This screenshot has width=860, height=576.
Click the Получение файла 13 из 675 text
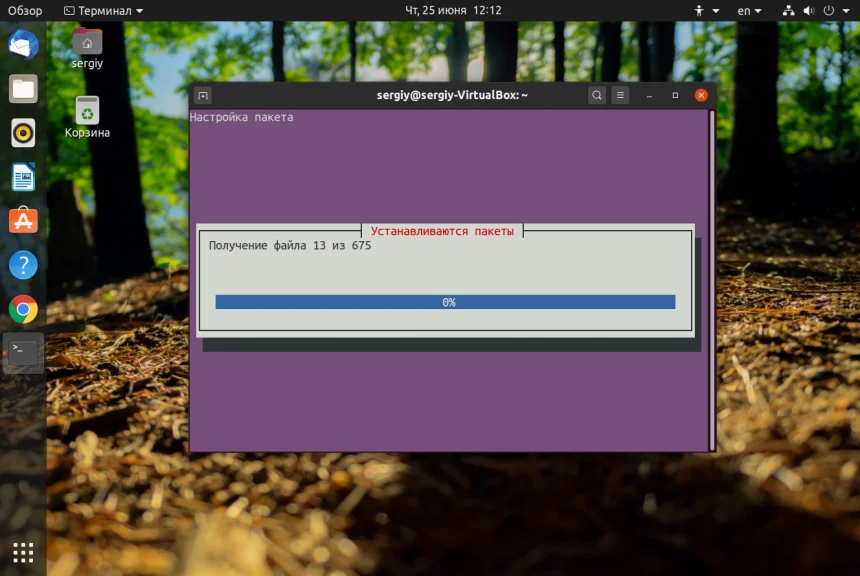[x=290, y=246]
